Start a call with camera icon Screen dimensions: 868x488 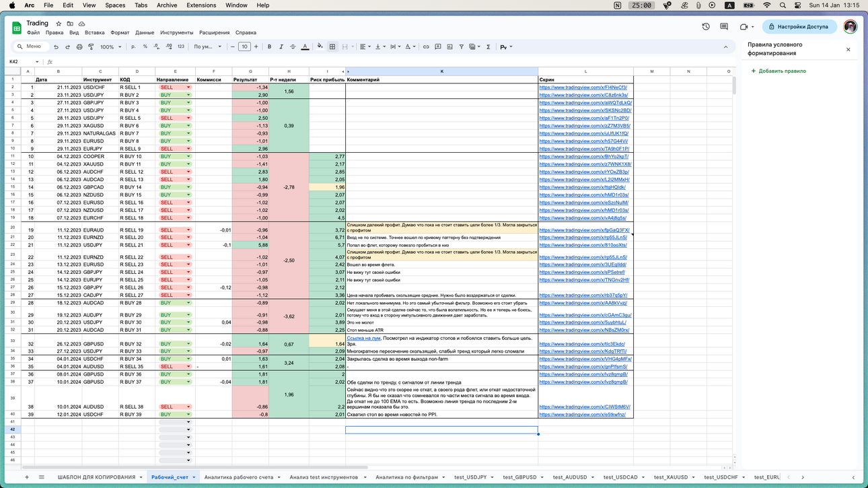[x=744, y=27]
